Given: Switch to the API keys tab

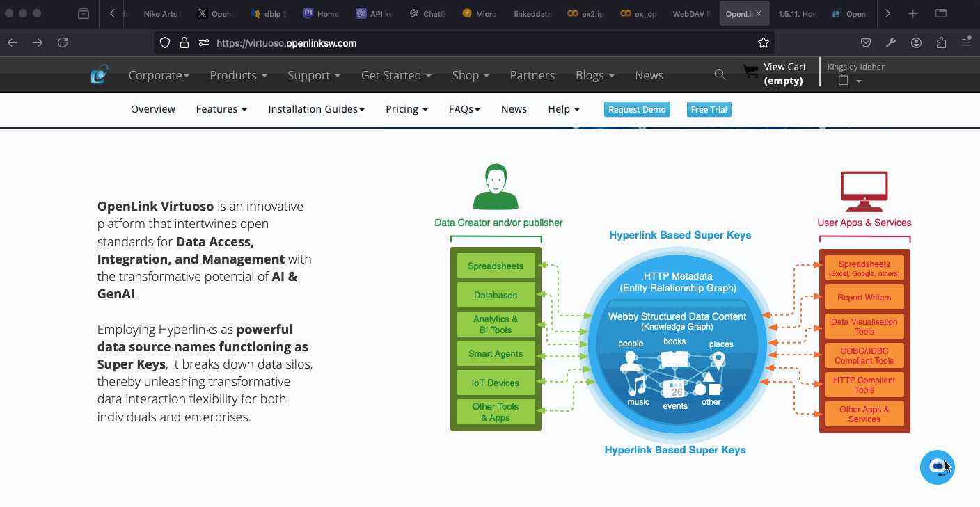Looking at the screenshot, I should click(375, 13).
